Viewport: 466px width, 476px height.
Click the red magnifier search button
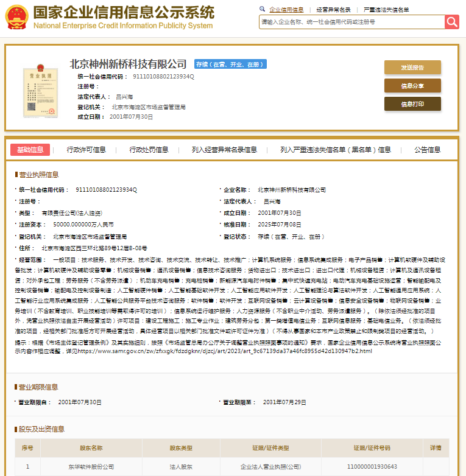[x=451, y=22]
